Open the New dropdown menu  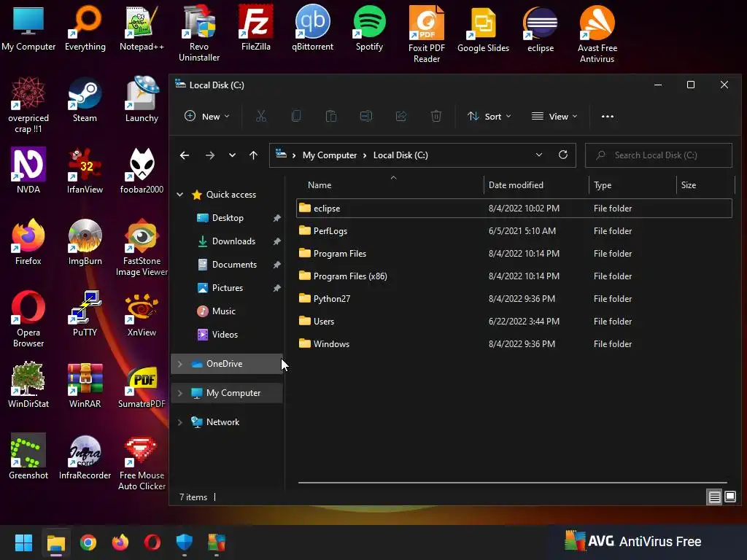click(206, 116)
